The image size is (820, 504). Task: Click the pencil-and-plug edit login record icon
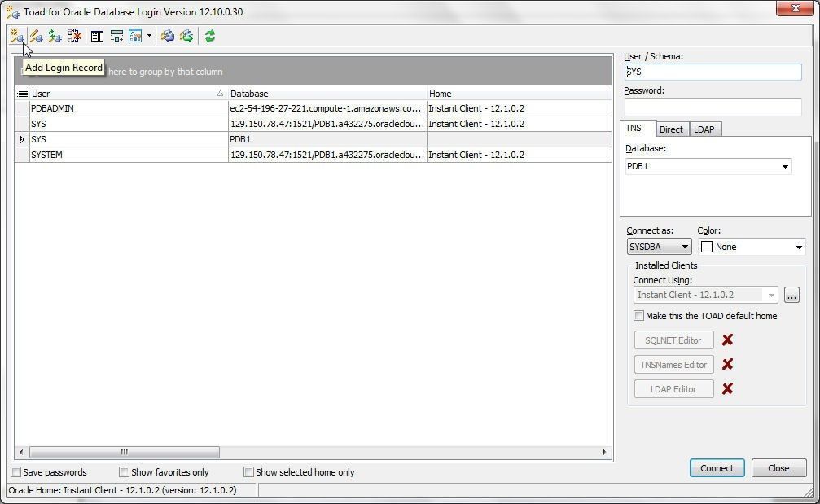coord(36,36)
